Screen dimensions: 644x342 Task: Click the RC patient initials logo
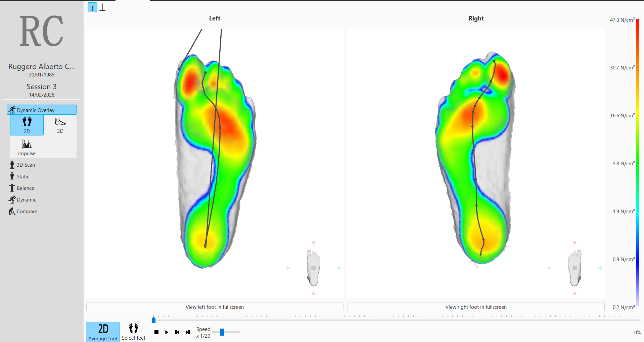click(42, 31)
